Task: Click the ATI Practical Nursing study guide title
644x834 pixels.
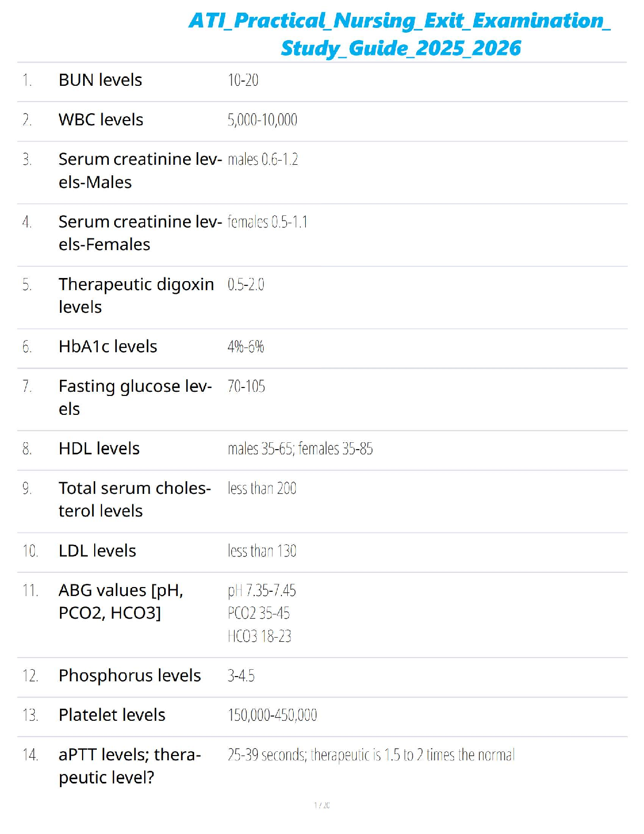Action: click(400, 34)
